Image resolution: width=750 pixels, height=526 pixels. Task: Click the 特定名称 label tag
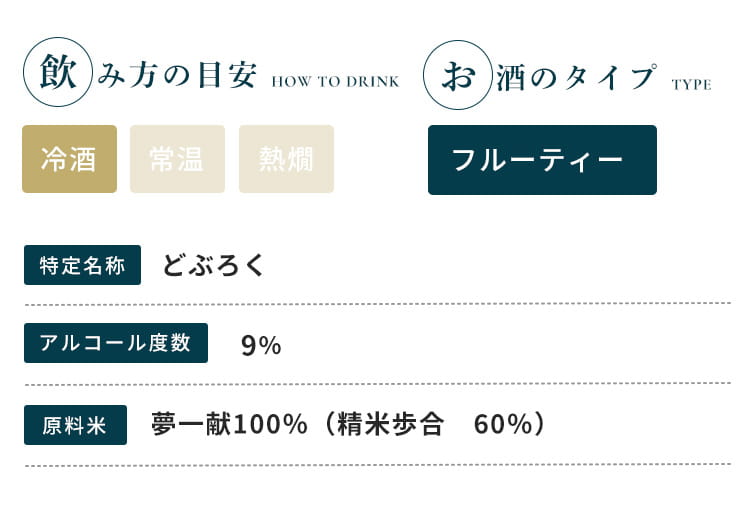coord(82,265)
